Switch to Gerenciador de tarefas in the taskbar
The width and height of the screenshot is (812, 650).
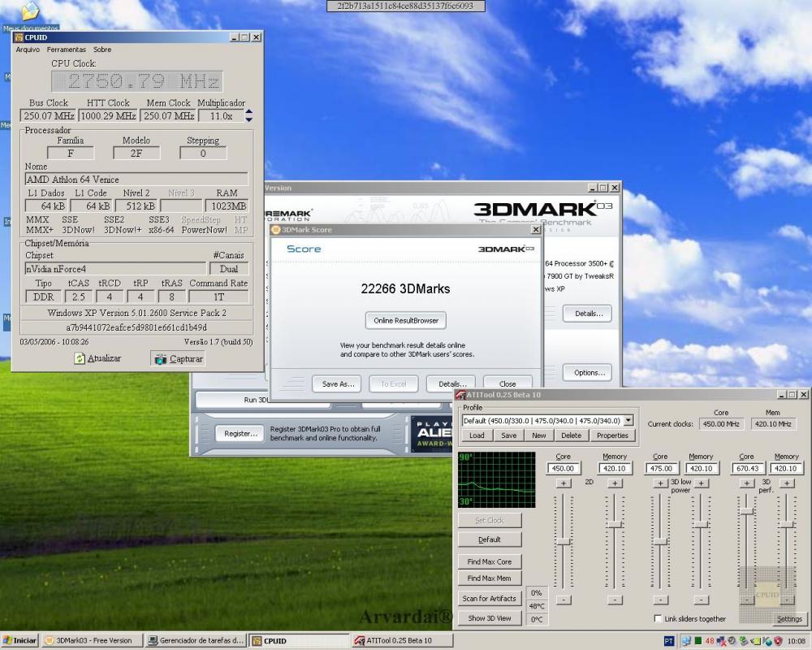click(x=195, y=641)
